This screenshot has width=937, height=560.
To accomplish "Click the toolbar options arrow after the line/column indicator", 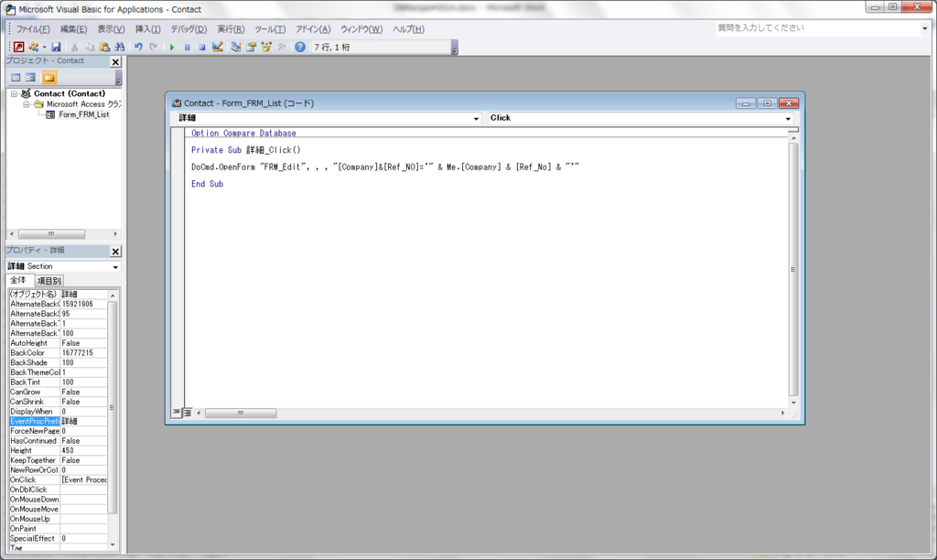I will (454, 48).
